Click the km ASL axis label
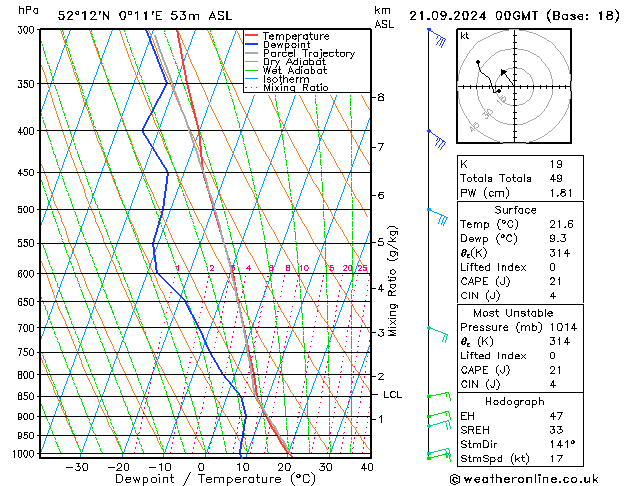 [384, 17]
